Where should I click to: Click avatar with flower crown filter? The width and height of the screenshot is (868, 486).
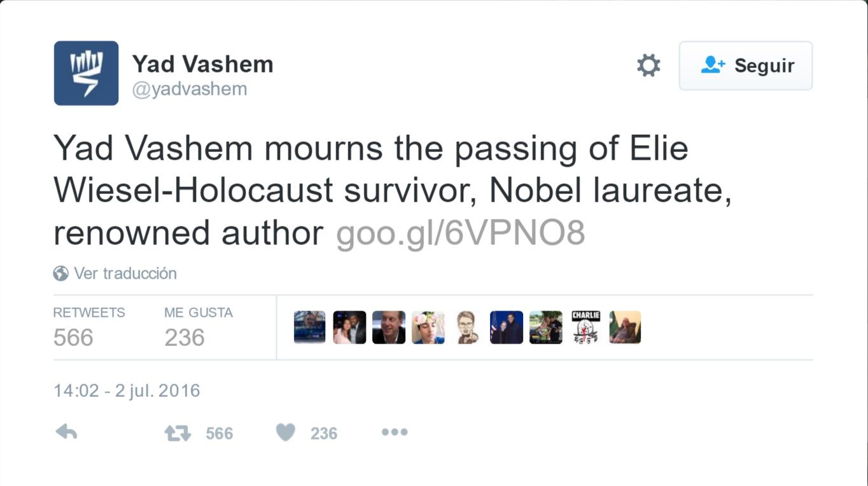point(428,328)
